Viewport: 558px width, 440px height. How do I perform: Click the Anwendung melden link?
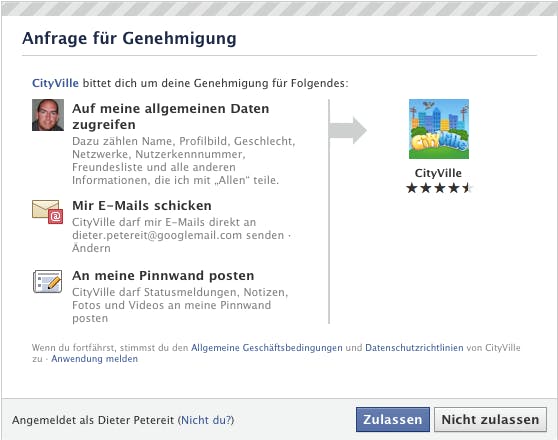[94, 358]
